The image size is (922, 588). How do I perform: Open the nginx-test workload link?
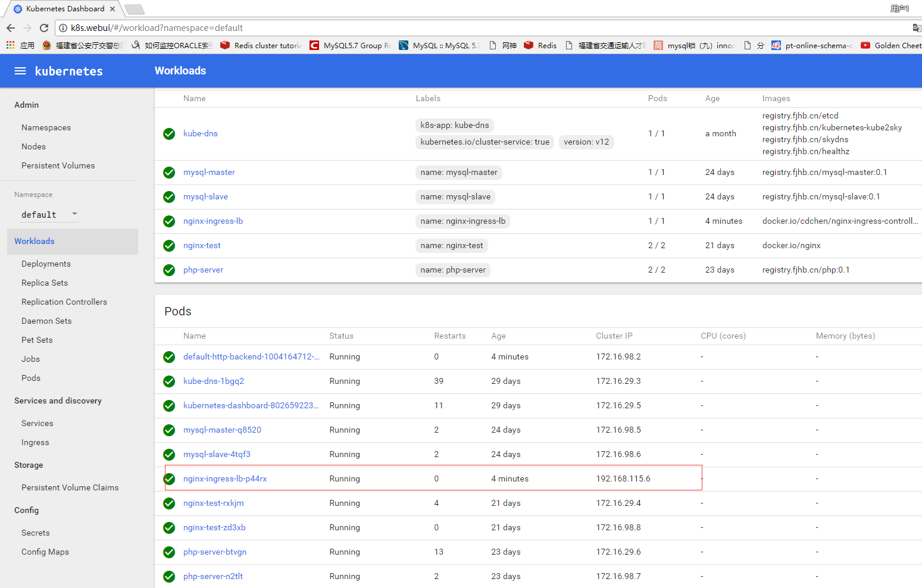[202, 245]
